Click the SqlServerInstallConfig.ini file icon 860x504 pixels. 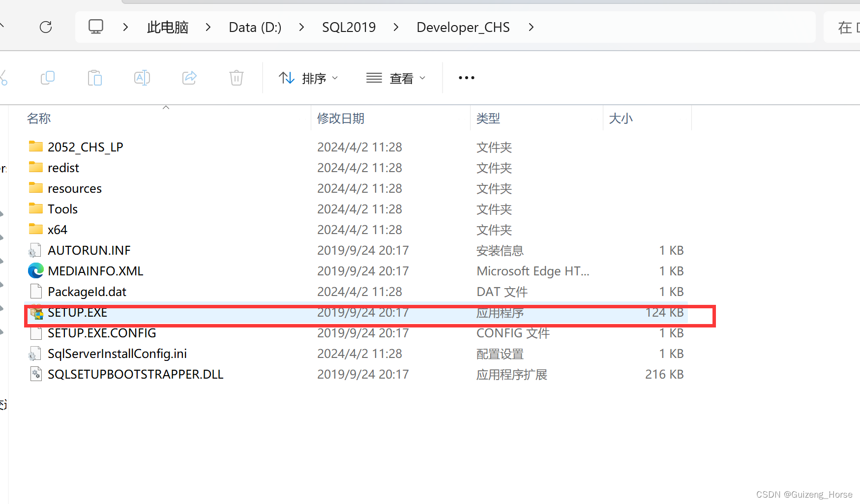[35, 354]
